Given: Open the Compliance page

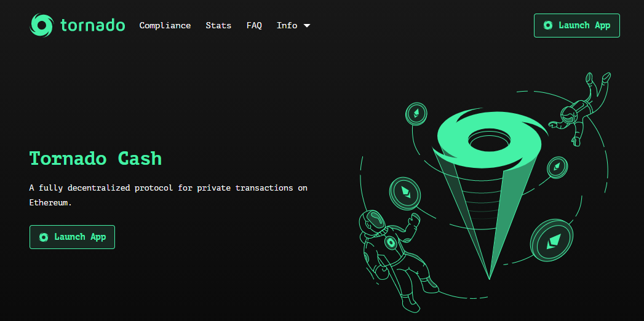Looking at the screenshot, I should pyautogui.click(x=165, y=25).
